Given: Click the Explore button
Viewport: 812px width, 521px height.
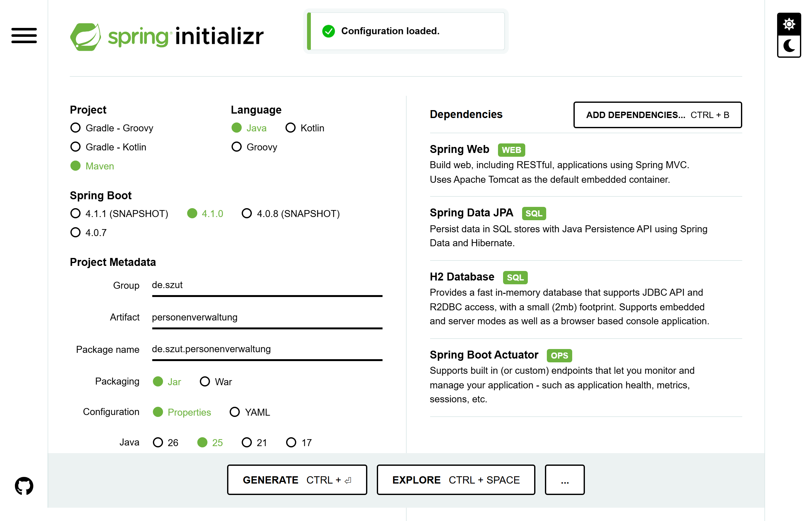Looking at the screenshot, I should (x=456, y=480).
